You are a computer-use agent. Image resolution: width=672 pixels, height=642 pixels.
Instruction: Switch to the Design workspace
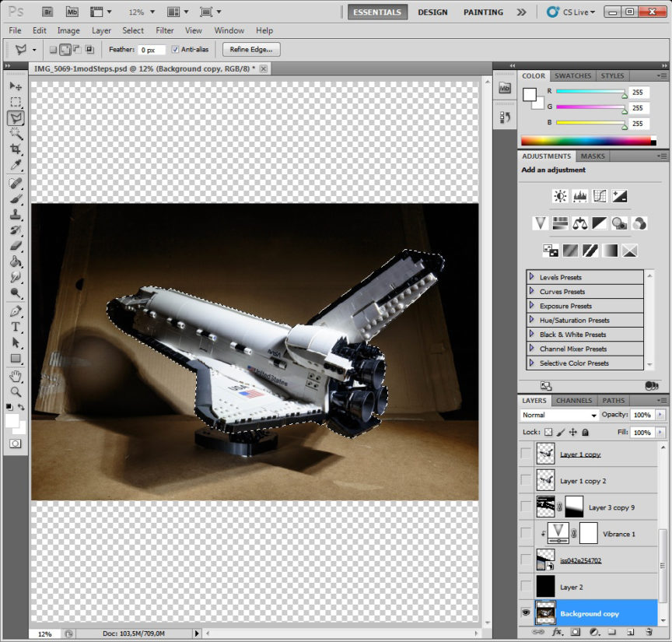(x=432, y=12)
